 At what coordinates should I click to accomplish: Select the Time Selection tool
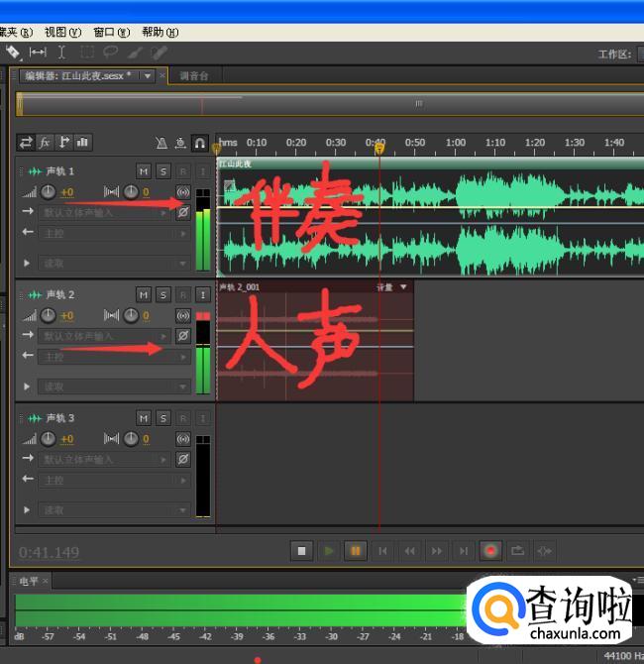pos(61,53)
